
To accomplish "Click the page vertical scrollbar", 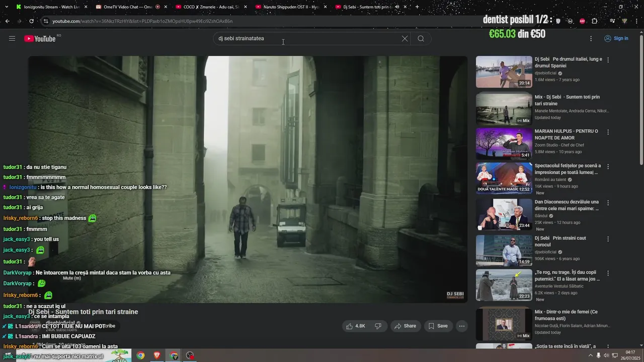I will coord(641,101).
